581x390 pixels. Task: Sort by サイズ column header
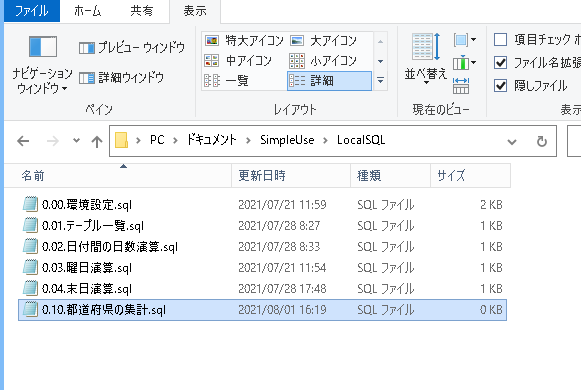tap(471, 176)
